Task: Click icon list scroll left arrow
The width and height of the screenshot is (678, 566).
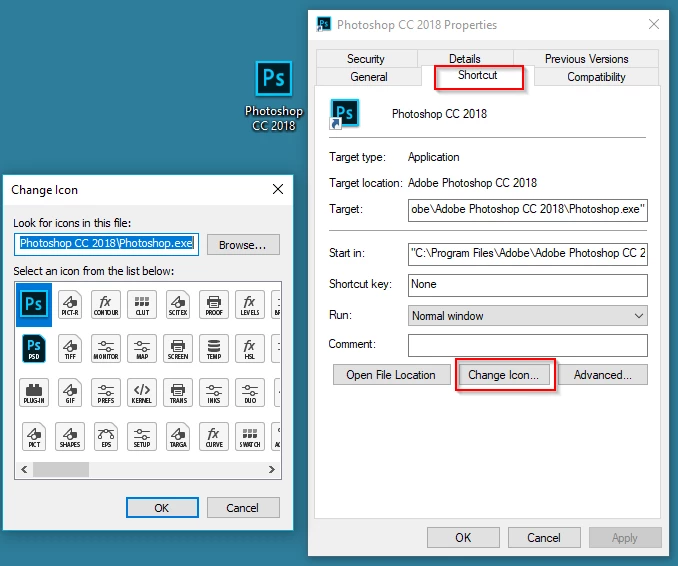Action: coord(24,469)
